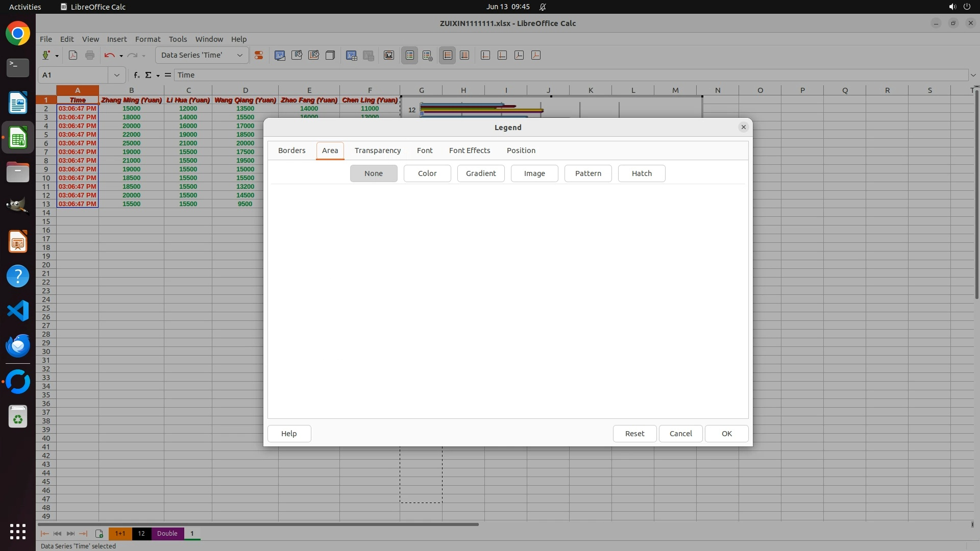Viewport: 980px width, 551px height.
Task: Expand the undo history dropdown arrow
Action: pos(121,56)
